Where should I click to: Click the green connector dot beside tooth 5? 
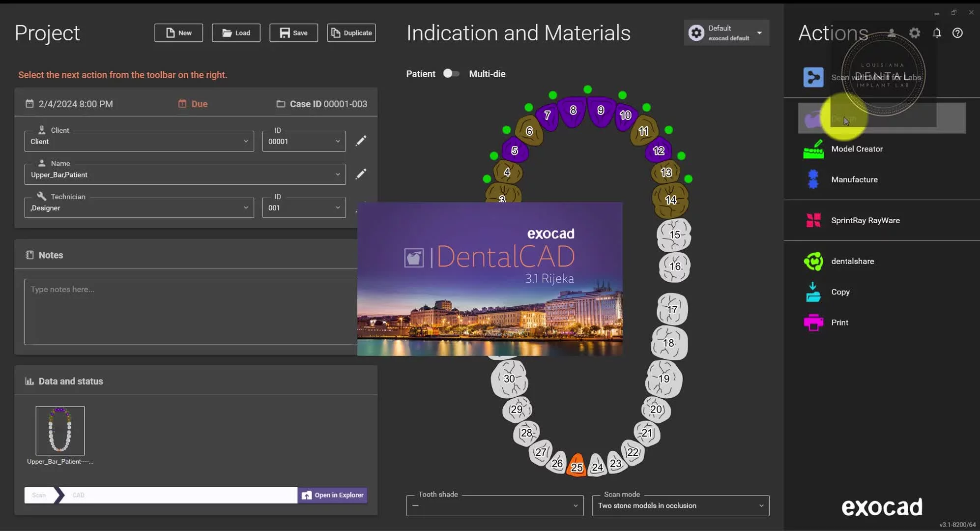click(494, 156)
